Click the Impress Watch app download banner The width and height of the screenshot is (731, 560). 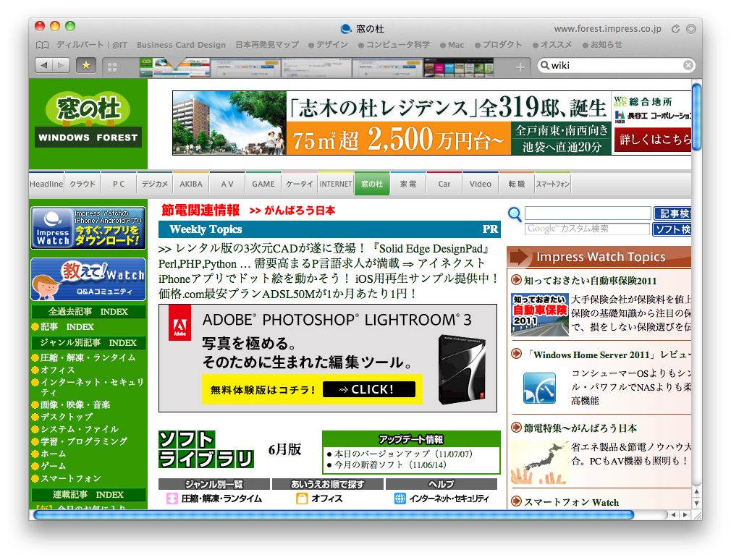[88, 228]
